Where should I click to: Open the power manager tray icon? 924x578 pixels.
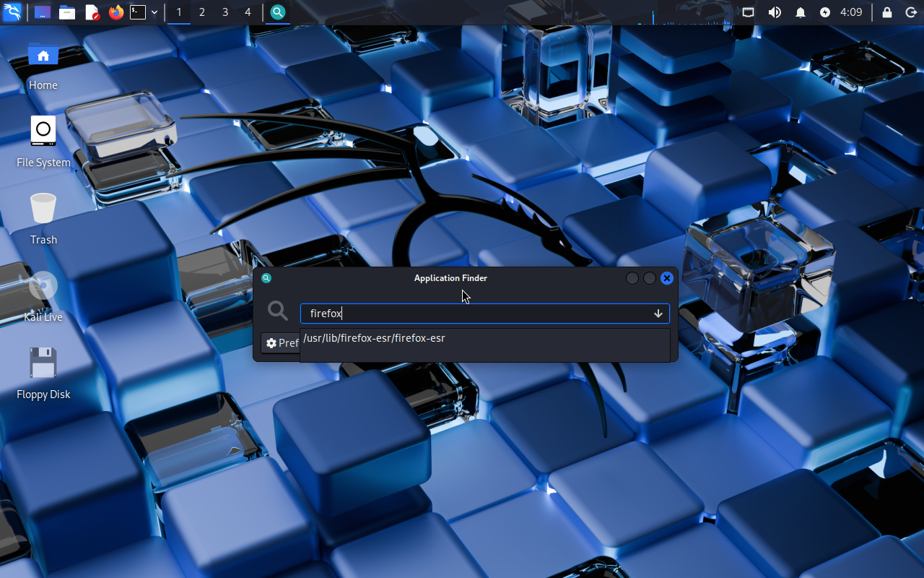pyautogui.click(x=825, y=12)
